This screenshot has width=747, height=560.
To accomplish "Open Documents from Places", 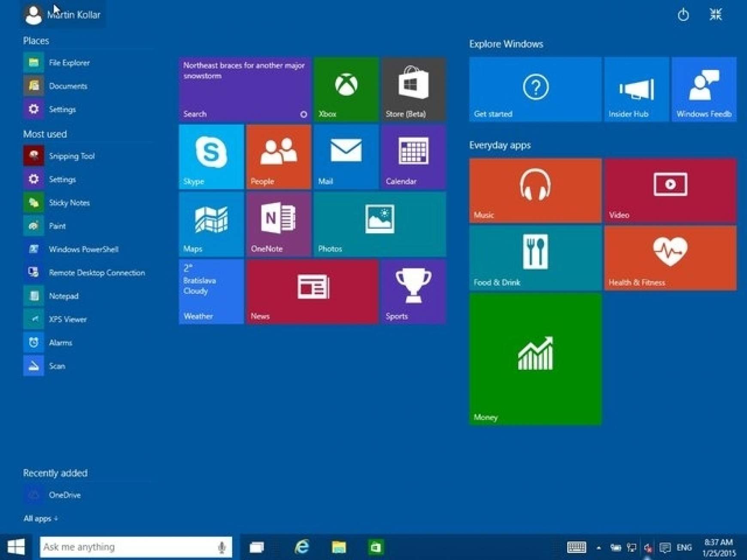I will [88, 86].
